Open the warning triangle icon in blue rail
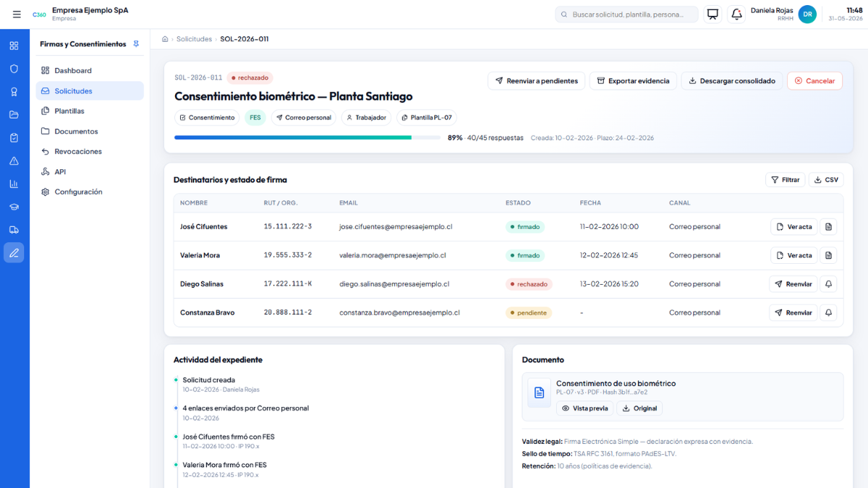This screenshot has width=868, height=488. click(14, 160)
